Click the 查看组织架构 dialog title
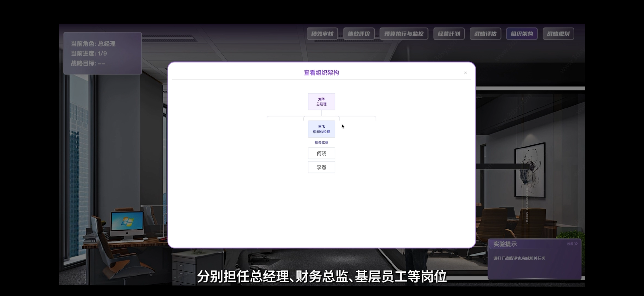The width and height of the screenshot is (644, 296). 321,73
